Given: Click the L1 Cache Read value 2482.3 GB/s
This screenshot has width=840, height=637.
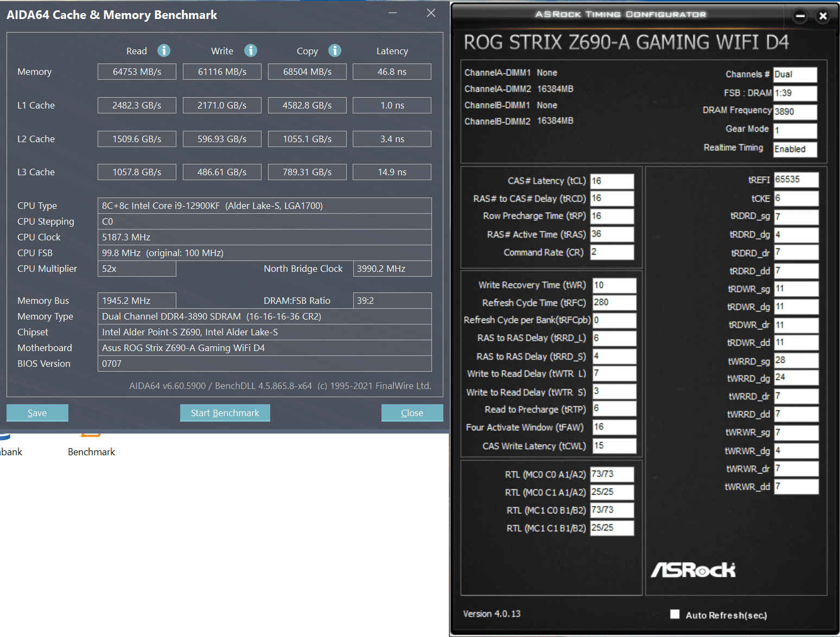Looking at the screenshot, I should coord(137,105).
